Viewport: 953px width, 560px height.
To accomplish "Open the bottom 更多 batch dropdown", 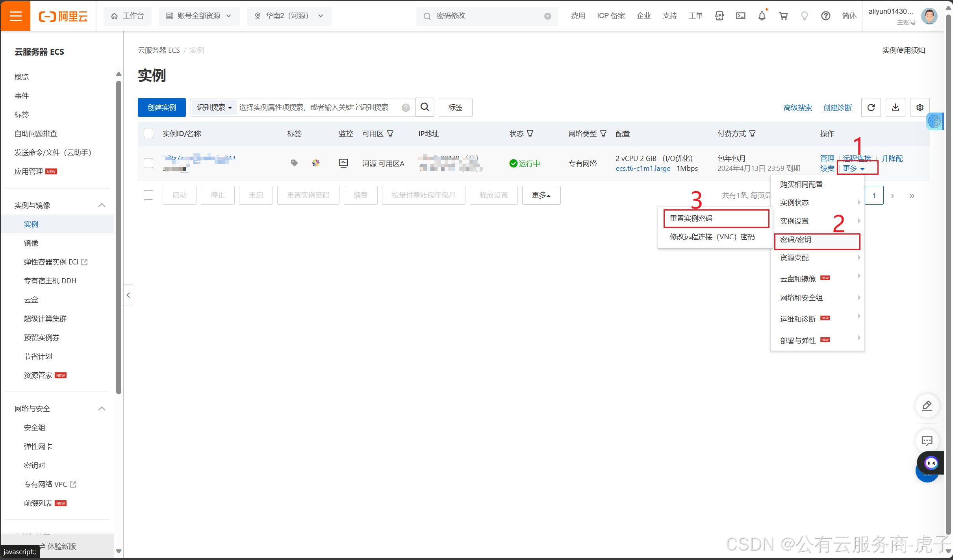I will pos(541,195).
